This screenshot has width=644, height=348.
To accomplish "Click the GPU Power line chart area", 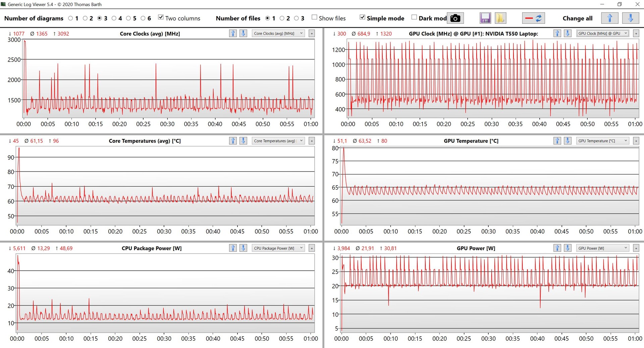I will click(490, 293).
